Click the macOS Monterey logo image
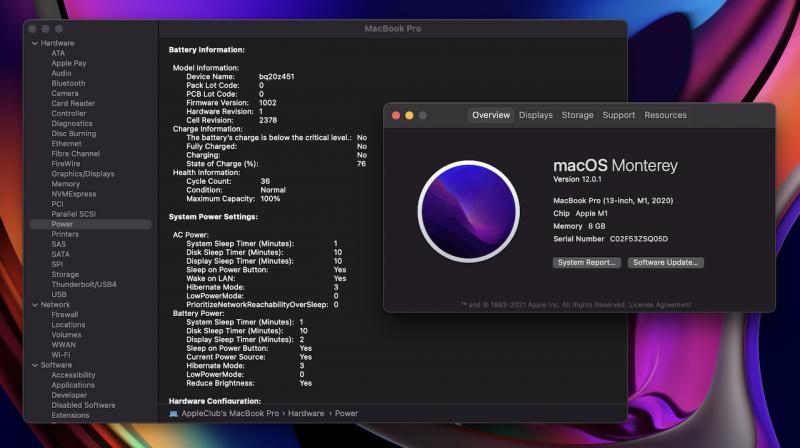 tap(469, 211)
